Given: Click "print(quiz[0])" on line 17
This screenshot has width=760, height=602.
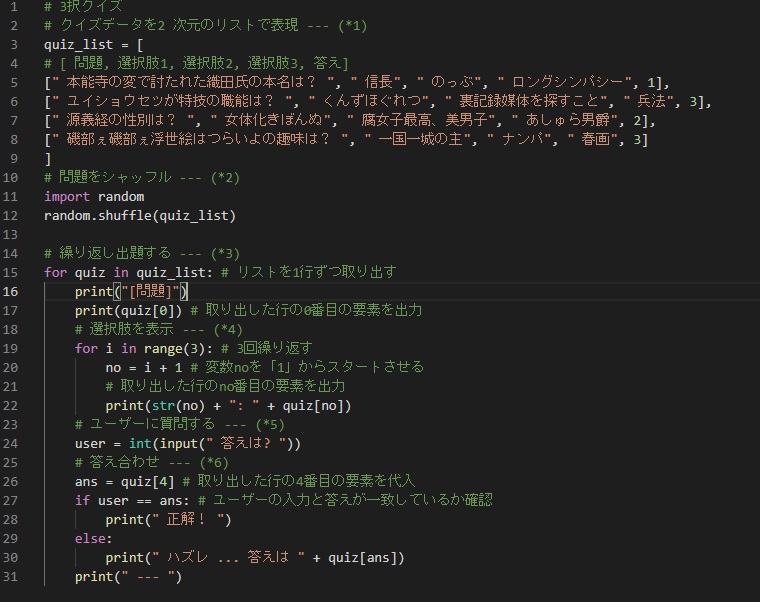Looking at the screenshot, I should point(128,310).
